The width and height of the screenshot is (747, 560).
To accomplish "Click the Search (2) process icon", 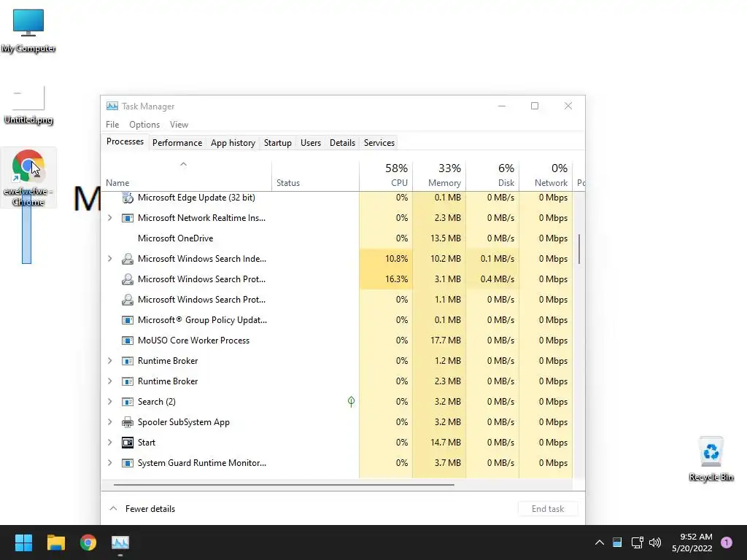I will tap(127, 402).
